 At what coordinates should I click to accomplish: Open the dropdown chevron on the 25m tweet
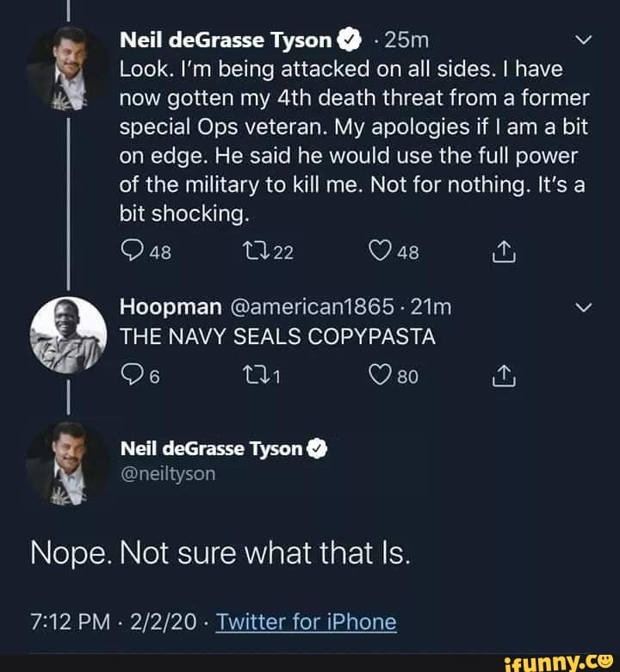point(583,40)
